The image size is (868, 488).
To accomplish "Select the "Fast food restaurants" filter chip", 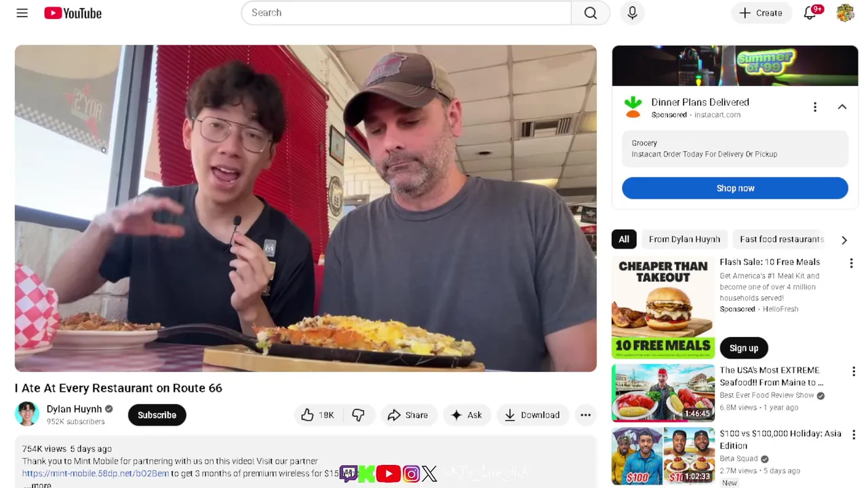I will [x=781, y=239].
